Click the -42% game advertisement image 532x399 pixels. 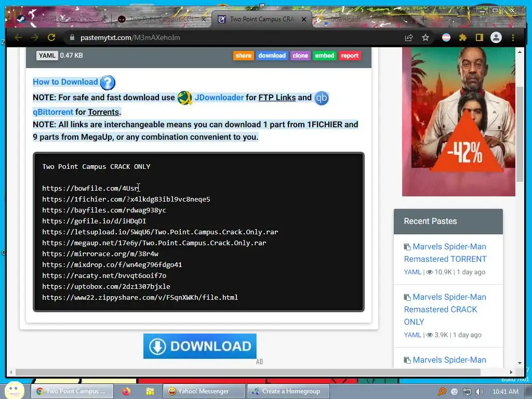coord(458,122)
